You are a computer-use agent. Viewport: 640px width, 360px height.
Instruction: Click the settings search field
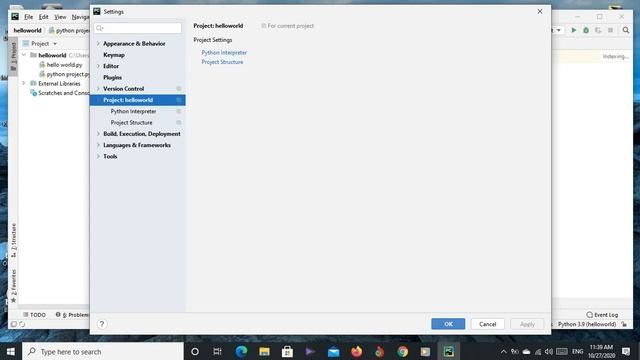click(x=138, y=28)
